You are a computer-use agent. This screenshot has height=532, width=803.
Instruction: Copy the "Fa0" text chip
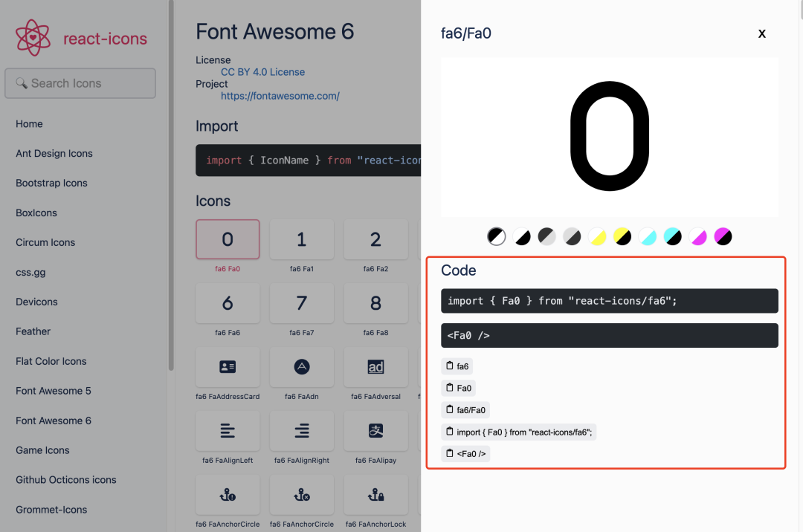[458, 389]
